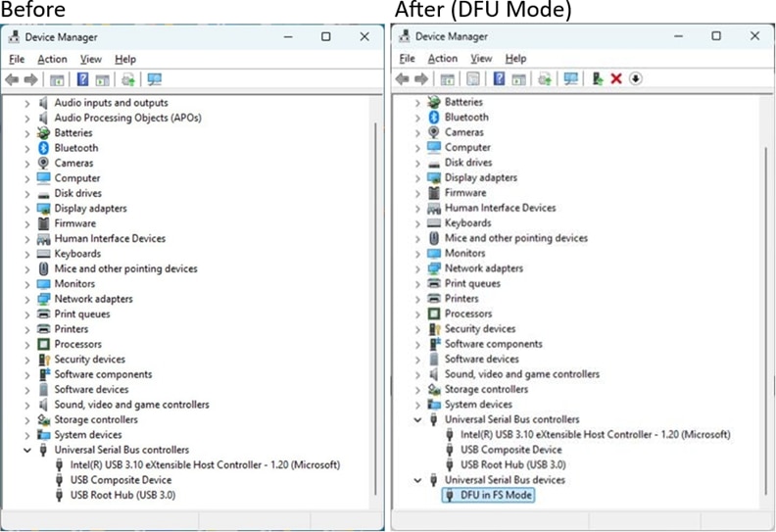Expand Human Interface Devices in left window
This screenshot has width=776, height=532.
point(26,238)
